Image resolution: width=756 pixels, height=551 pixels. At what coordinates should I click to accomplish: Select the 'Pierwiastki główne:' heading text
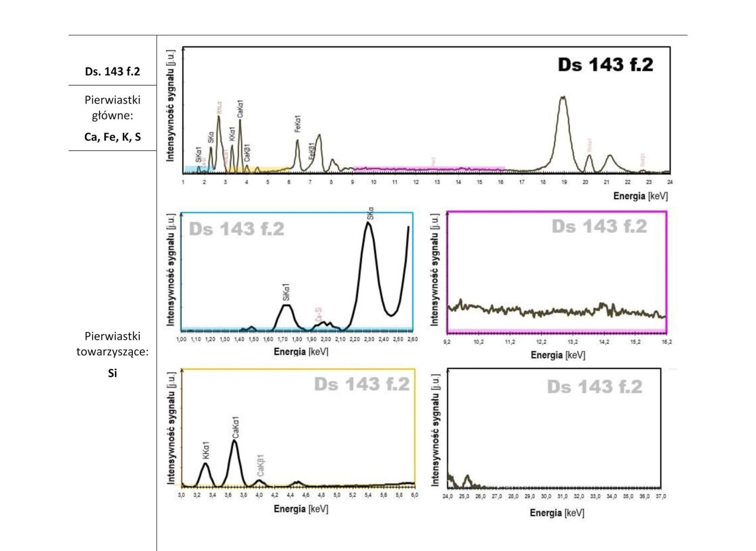click(112, 107)
